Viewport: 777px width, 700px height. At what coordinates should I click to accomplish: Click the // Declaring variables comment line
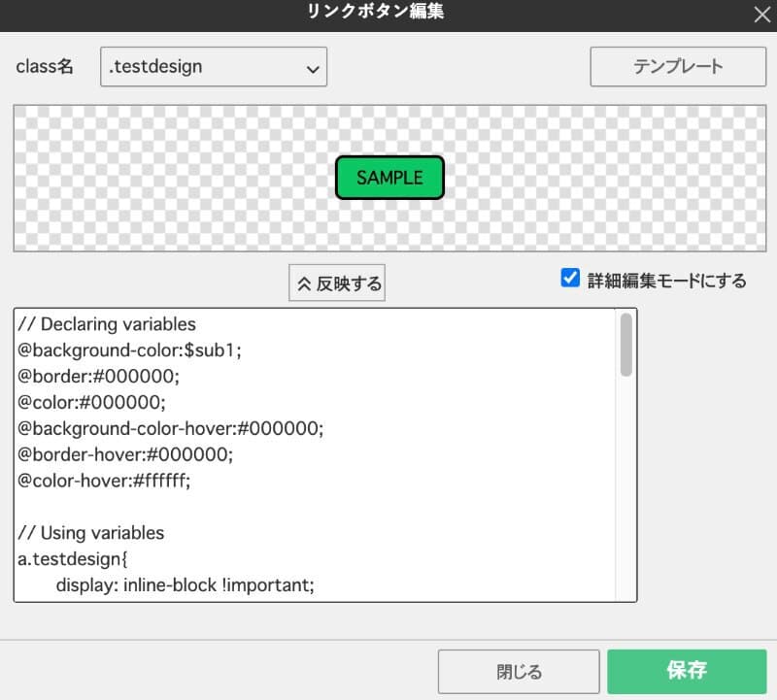107,324
